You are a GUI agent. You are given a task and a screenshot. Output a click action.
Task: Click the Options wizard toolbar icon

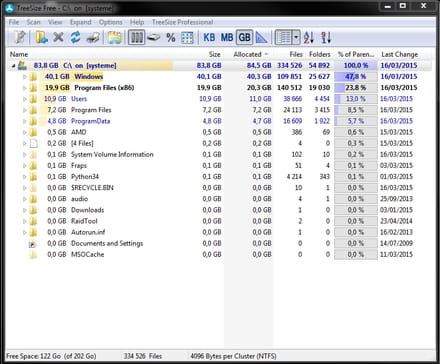pyautogui.click(x=20, y=37)
